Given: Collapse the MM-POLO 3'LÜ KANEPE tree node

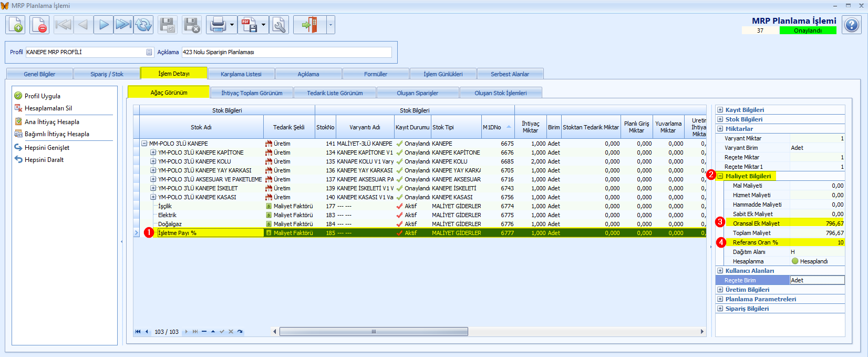Looking at the screenshot, I should pos(144,144).
